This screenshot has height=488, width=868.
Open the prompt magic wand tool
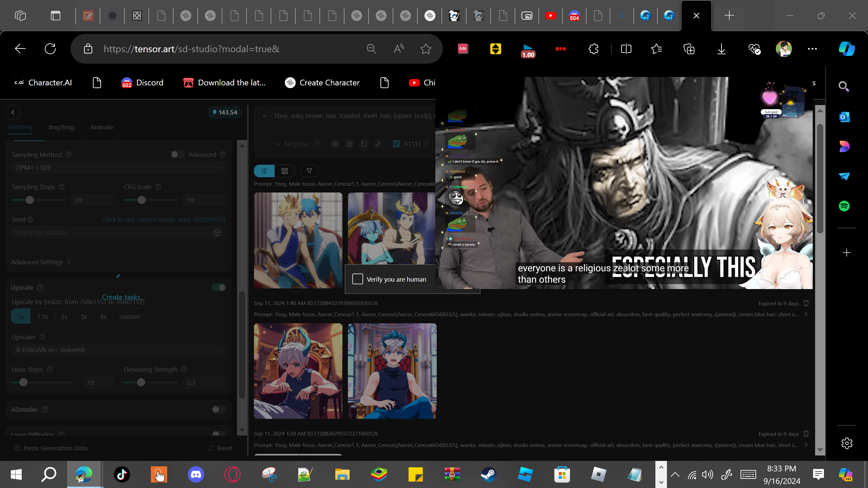click(378, 144)
